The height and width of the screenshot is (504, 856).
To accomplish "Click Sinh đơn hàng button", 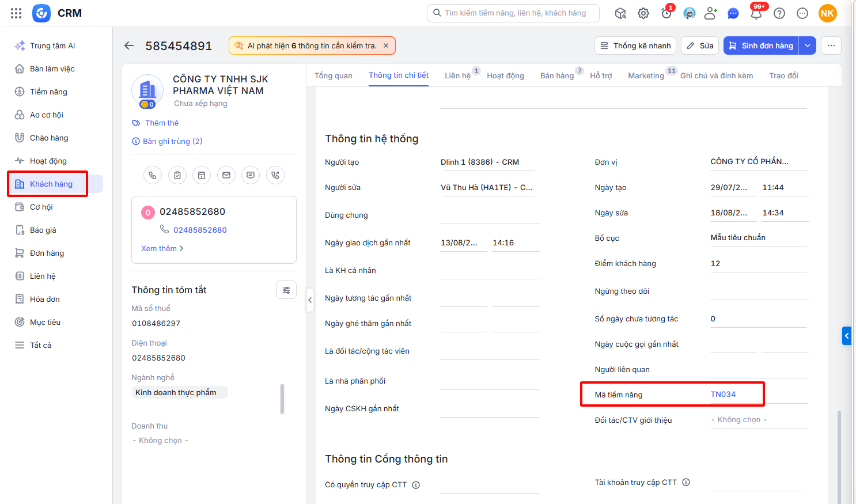I will click(x=761, y=46).
